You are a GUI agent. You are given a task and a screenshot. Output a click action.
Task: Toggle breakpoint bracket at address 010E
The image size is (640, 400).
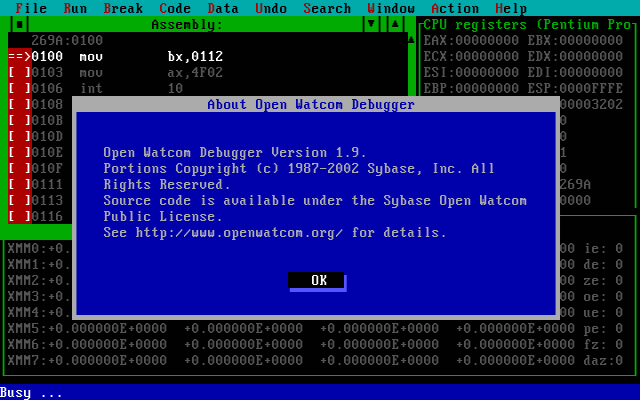pyautogui.click(x=20, y=152)
